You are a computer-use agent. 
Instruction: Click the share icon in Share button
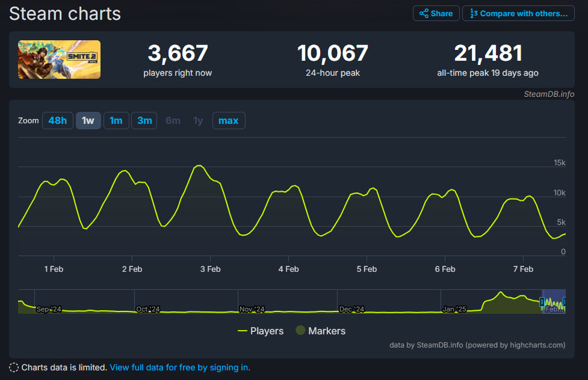coord(424,13)
